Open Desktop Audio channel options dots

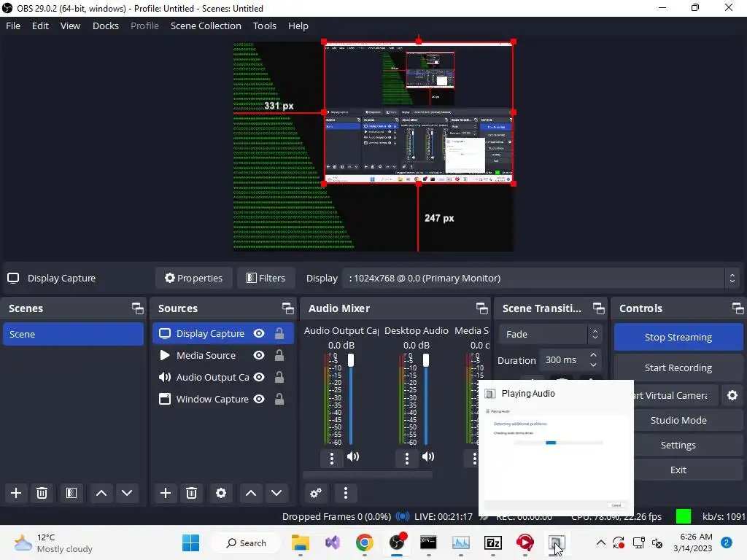[406, 458]
